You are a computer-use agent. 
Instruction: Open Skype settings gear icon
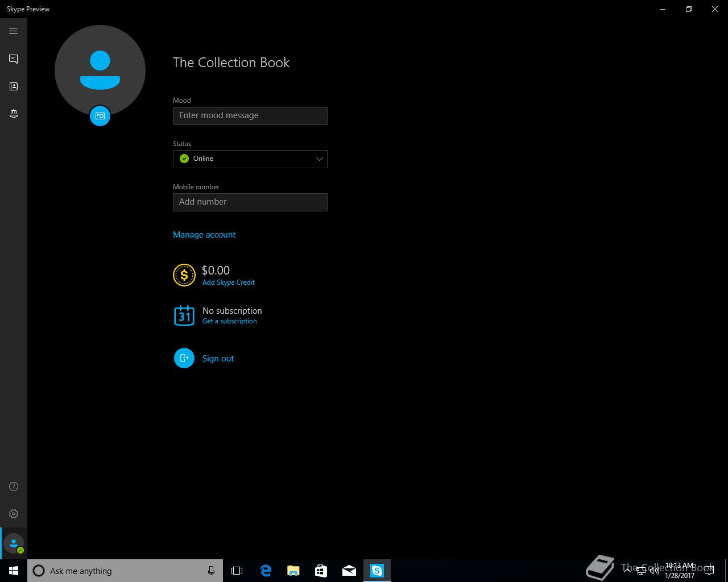coord(14,514)
